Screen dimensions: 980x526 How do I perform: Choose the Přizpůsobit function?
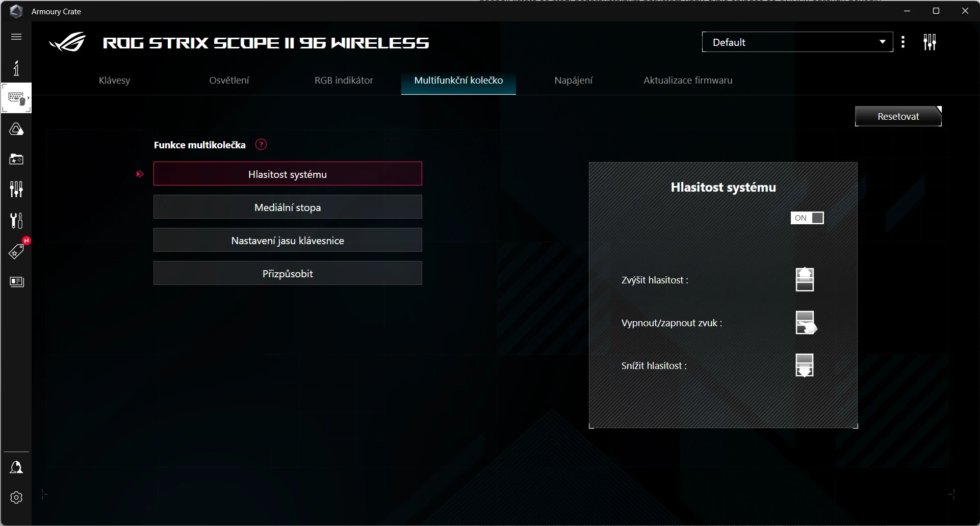(288, 273)
